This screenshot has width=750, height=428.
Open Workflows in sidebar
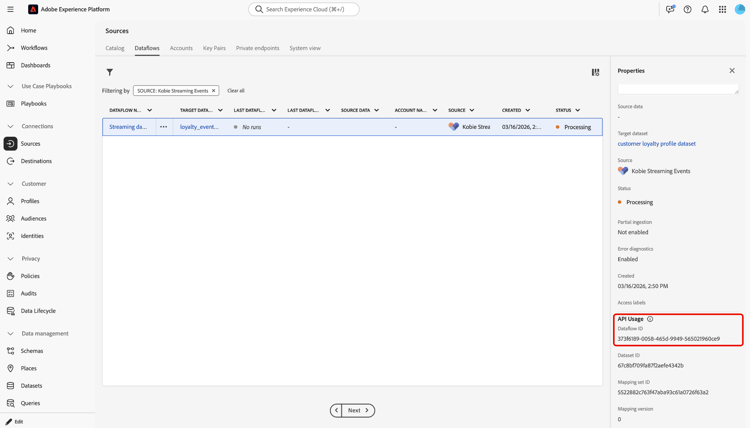coord(33,48)
